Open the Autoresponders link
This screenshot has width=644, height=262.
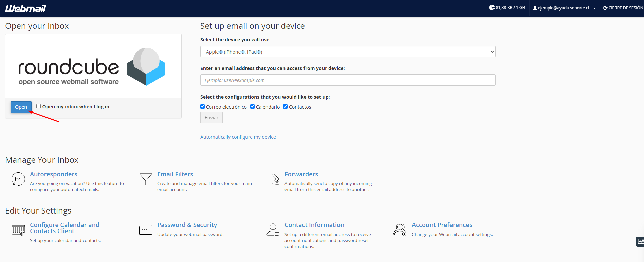pyautogui.click(x=54, y=174)
